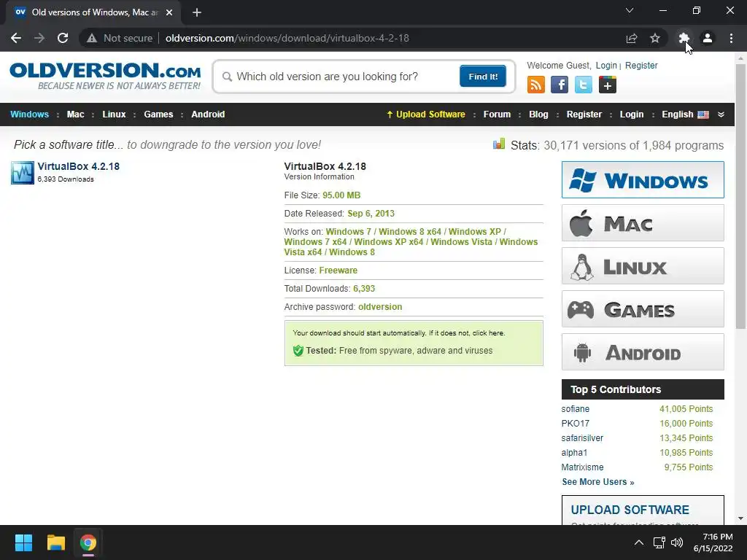Click the Upload Software box heading
The image size is (747, 560).
(x=630, y=510)
